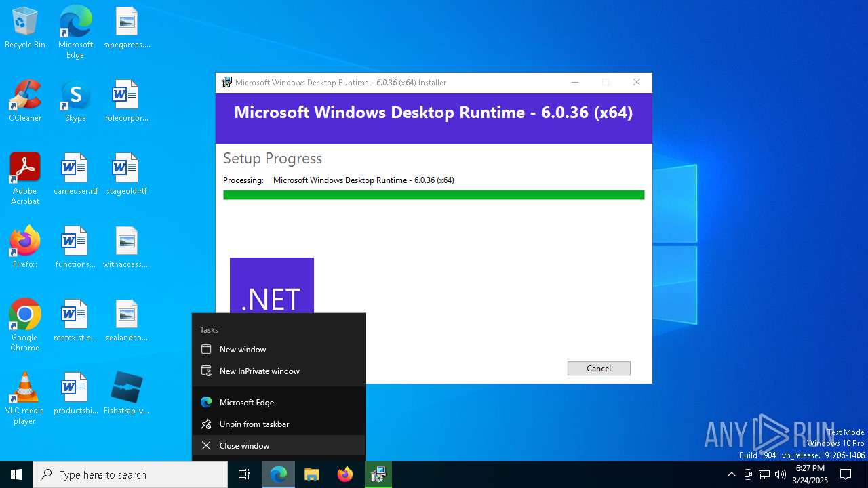Launch the Firefox desktop shortcut

(x=25, y=248)
